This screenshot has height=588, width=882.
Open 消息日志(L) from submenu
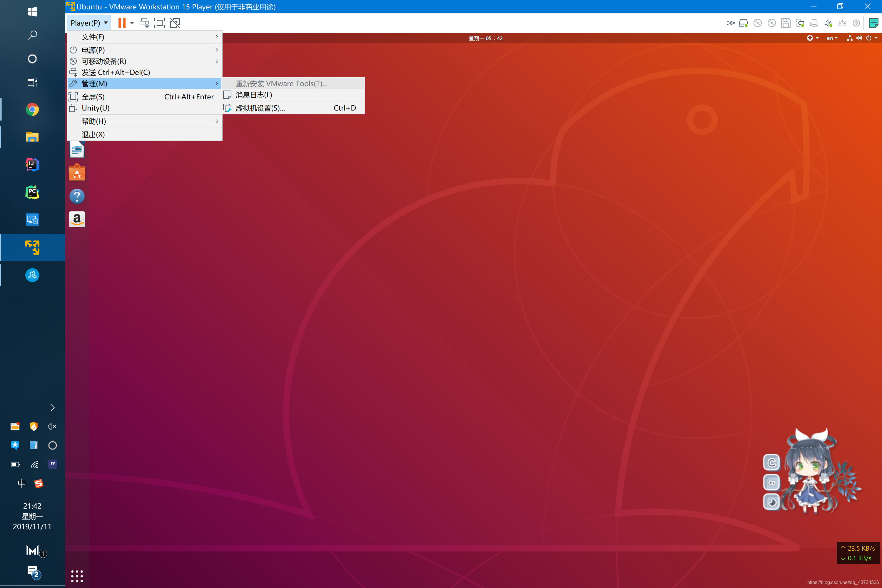point(293,95)
